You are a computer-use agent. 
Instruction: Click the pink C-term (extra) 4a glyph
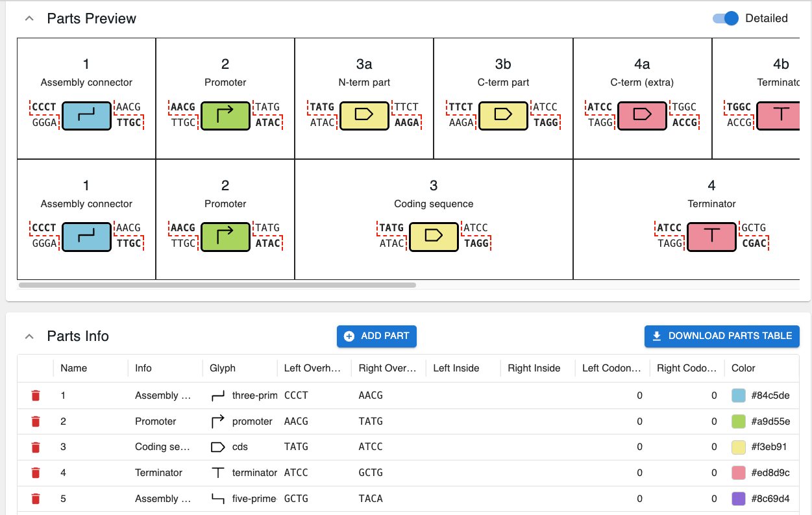(642, 115)
